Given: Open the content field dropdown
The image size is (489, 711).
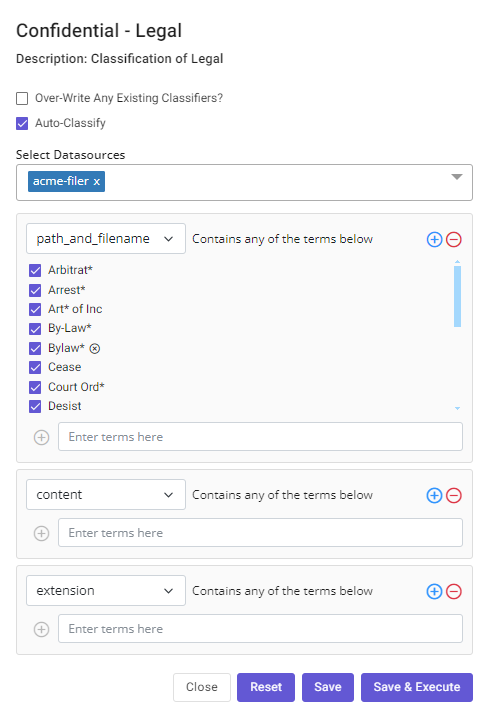Looking at the screenshot, I should [106, 495].
